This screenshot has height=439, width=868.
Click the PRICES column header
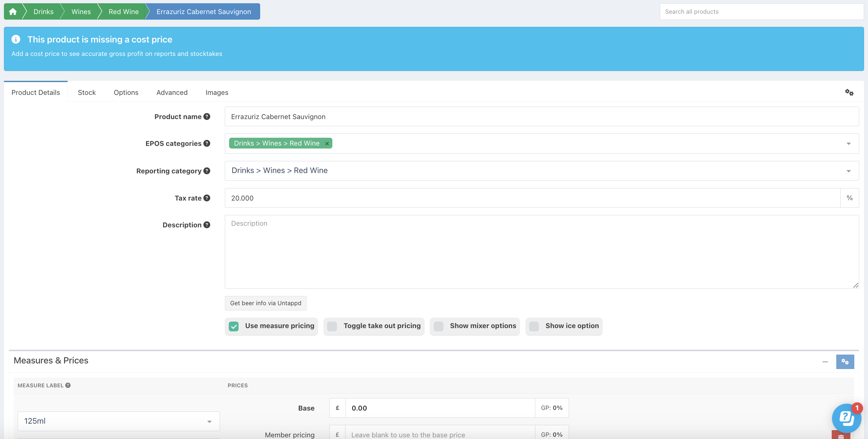coord(238,385)
